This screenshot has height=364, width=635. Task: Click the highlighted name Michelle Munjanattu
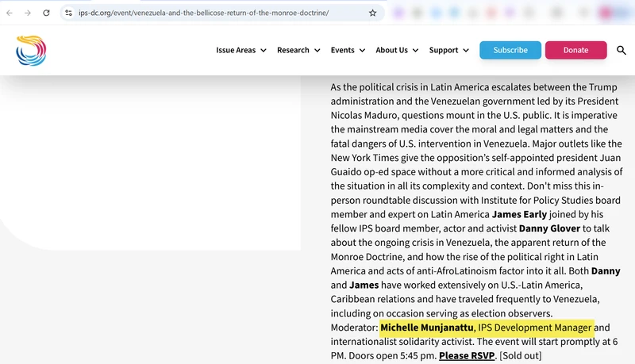[x=427, y=328]
